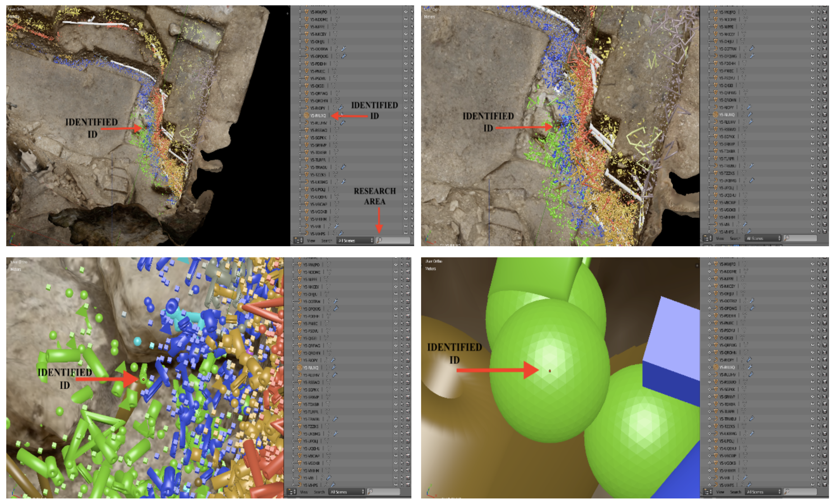Image resolution: width=835 pixels, height=504 pixels.
Task: Open the All Scenes dropdown, top-left outliner
Action: [x=355, y=240]
